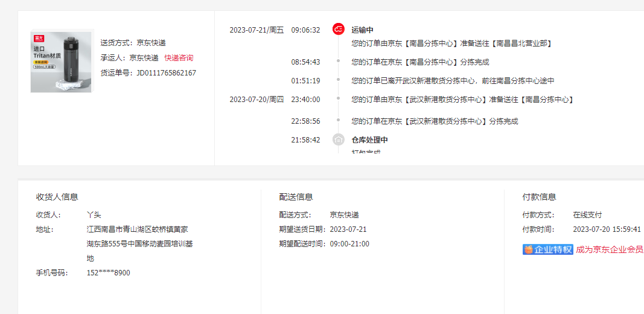Screen dimensions: 644x314
Task: Click the 配送信息 section heading
Action: tap(296, 197)
